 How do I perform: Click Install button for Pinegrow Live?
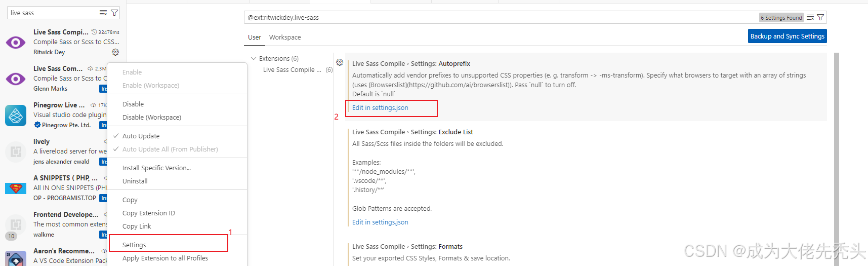[103, 125]
